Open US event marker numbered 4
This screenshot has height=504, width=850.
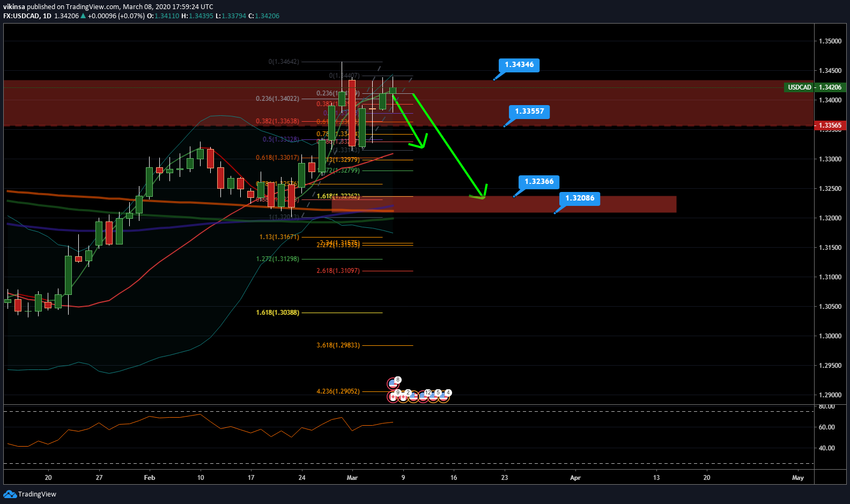coord(444,397)
